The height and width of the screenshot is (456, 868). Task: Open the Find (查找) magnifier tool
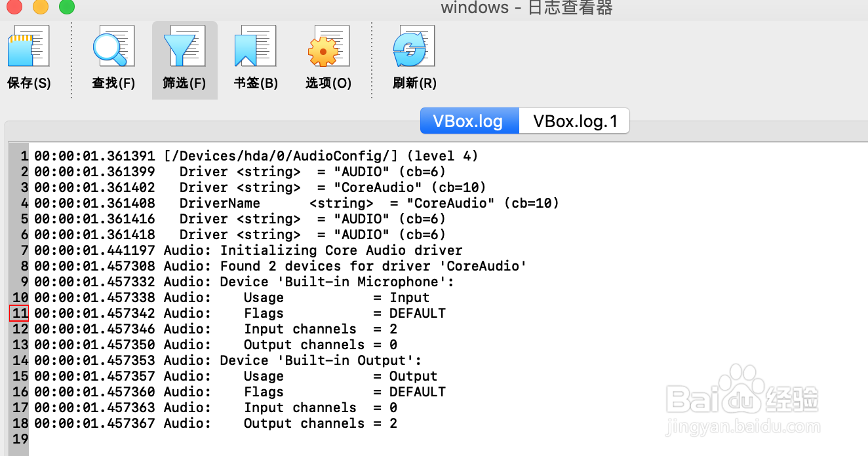(x=113, y=47)
